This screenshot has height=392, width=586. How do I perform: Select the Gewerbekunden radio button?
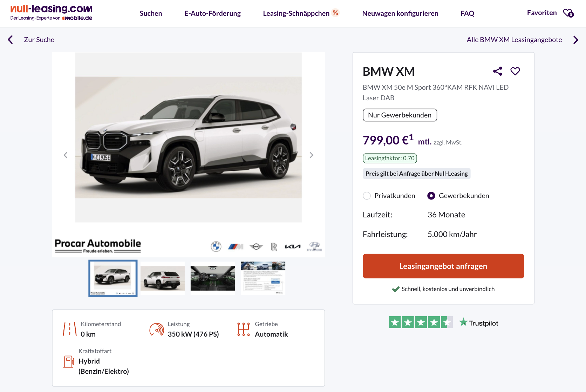pyautogui.click(x=431, y=196)
